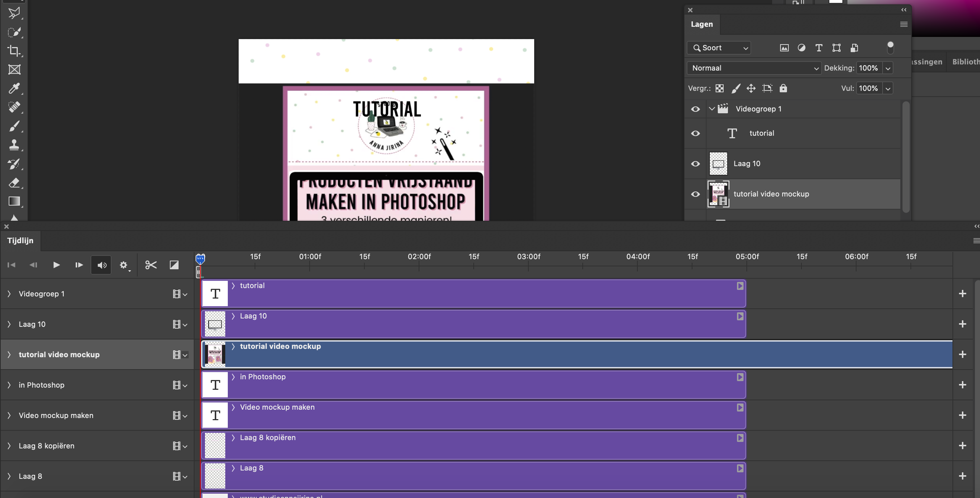Select the Eyedropper tool
Screen dimensions: 980x498
pos(14,88)
